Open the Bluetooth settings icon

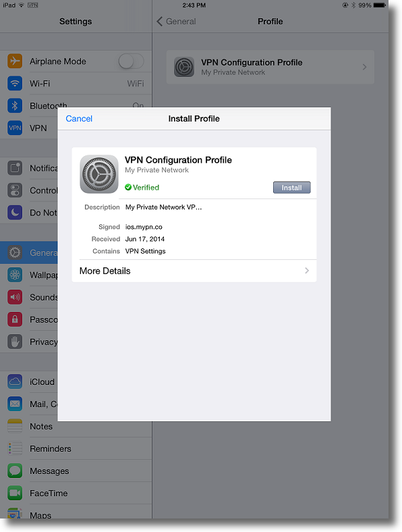pyautogui.click(x=15, y=106)
